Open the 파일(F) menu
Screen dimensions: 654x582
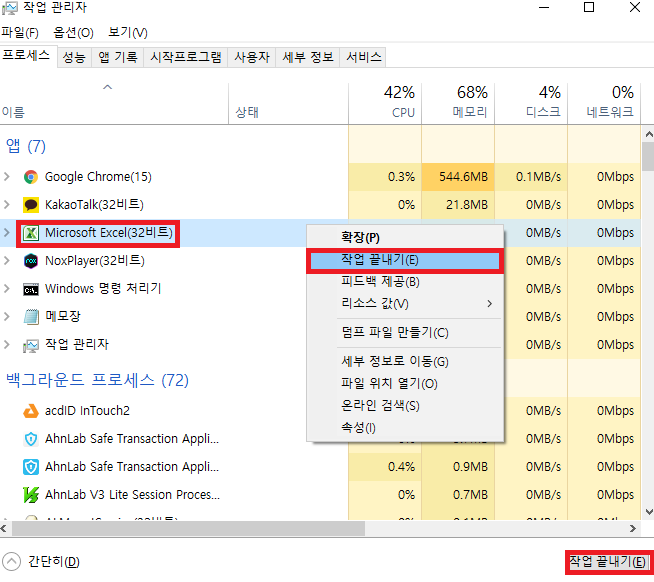pos(20,33)
